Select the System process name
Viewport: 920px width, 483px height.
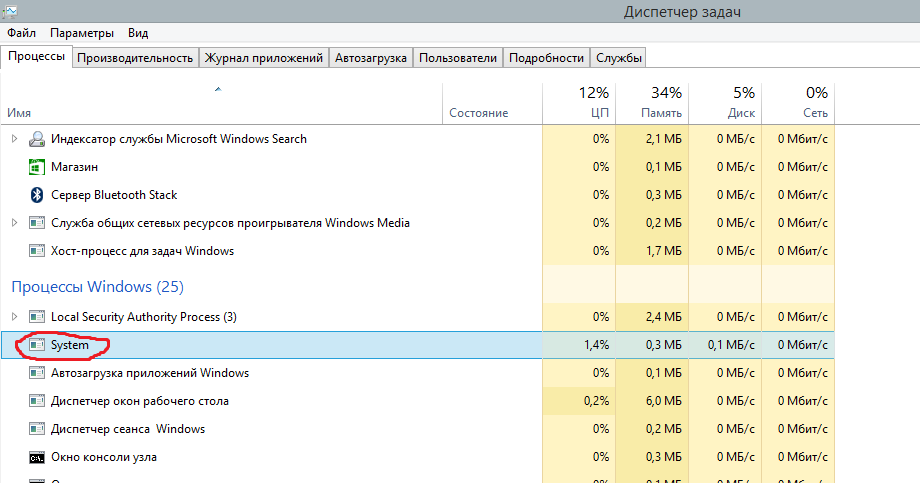click(x=70, y=345)
